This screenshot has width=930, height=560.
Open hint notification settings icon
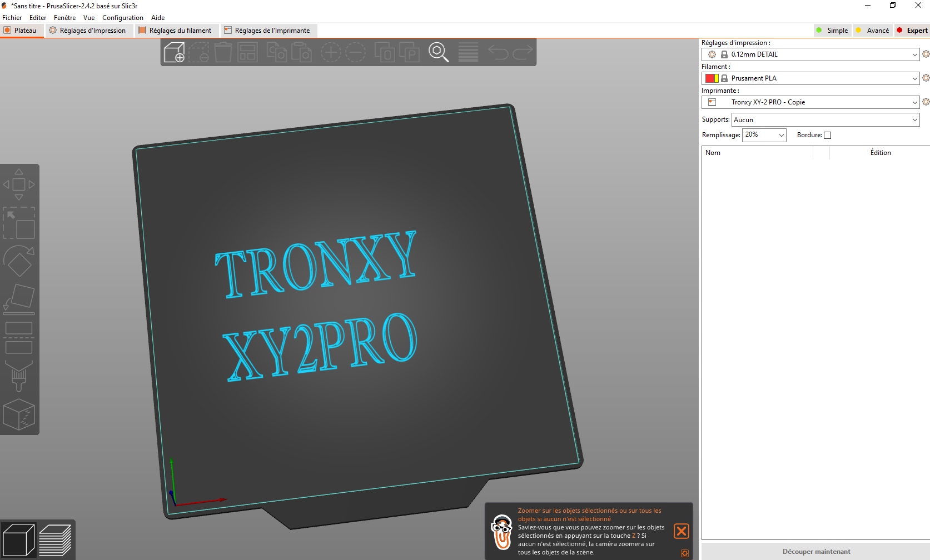(685, 553)
